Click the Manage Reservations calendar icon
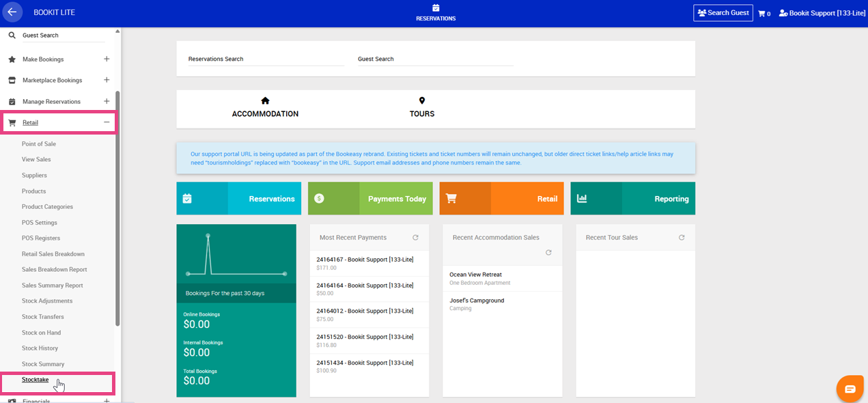 tap(12, 102)
